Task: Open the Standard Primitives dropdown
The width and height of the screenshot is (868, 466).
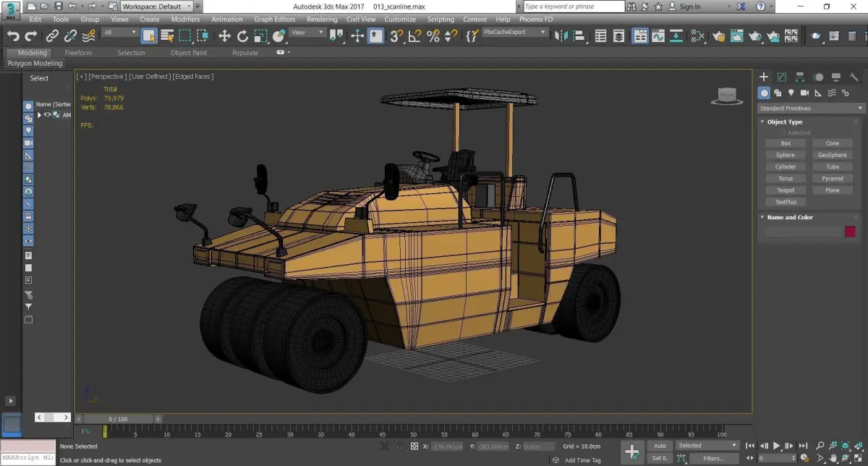Action: click(x=811, y=109)
